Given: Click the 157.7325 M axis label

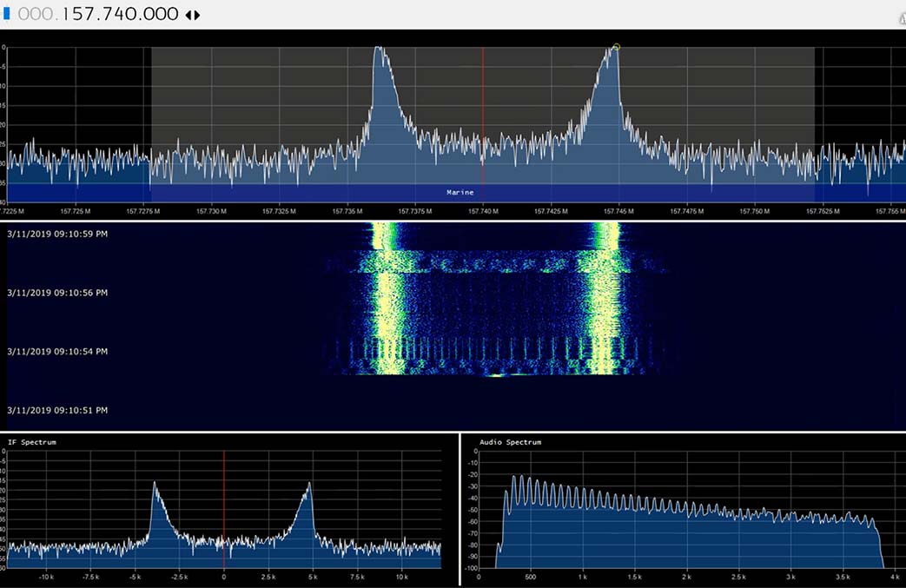Looking at the screenshot, I should [x=279, y=211].
